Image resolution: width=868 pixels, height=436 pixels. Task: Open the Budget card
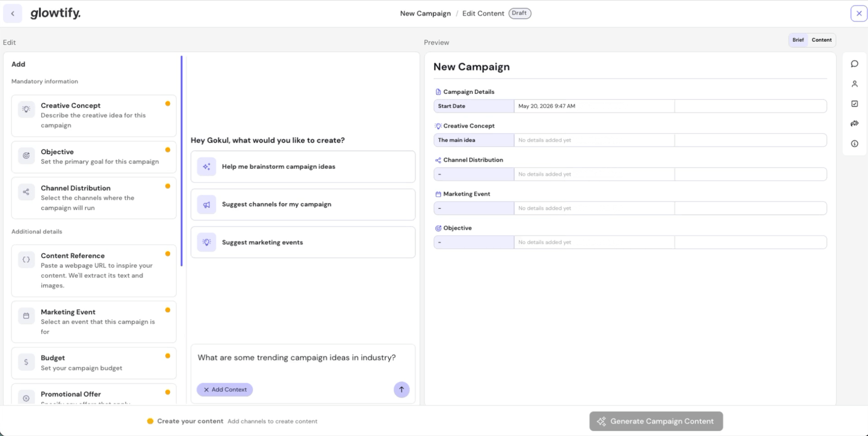pyautogui.click(x=94, y=363)
